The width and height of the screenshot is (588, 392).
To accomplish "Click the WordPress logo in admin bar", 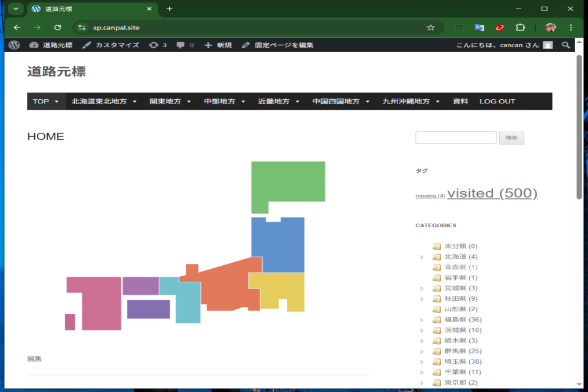I will click(14, 45).
